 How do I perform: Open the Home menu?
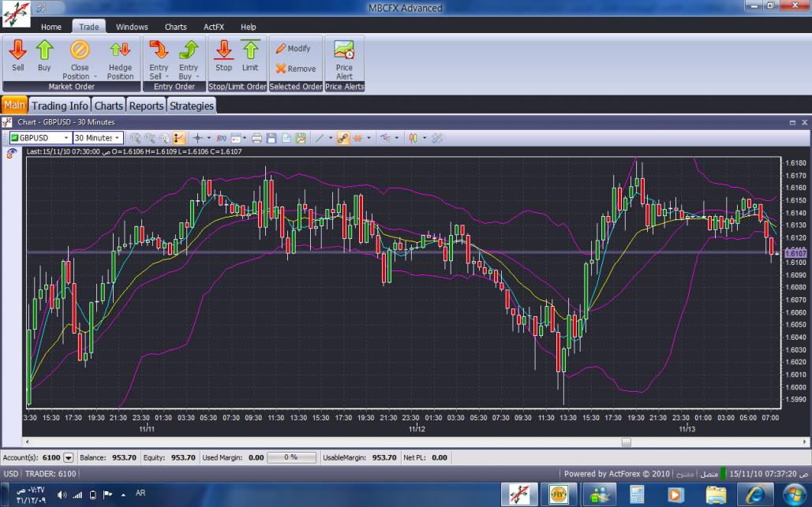pos(51,27)
